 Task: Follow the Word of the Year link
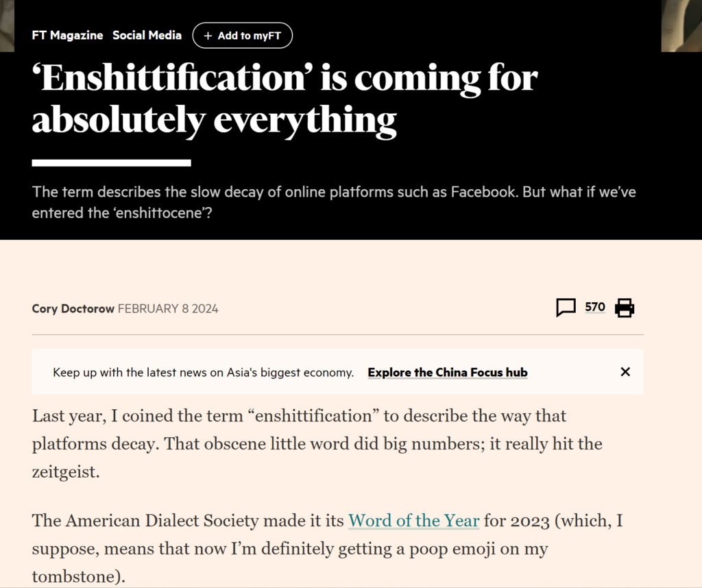tap(413, 520)
